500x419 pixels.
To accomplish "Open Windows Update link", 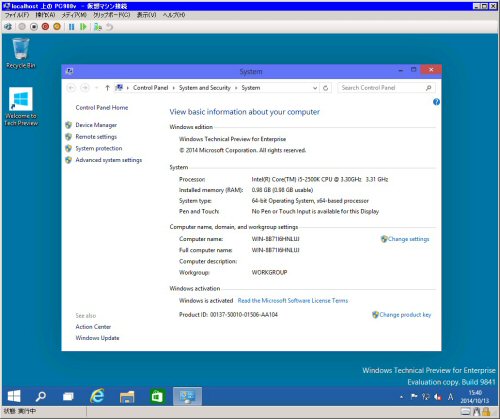I will click(97, 338).
